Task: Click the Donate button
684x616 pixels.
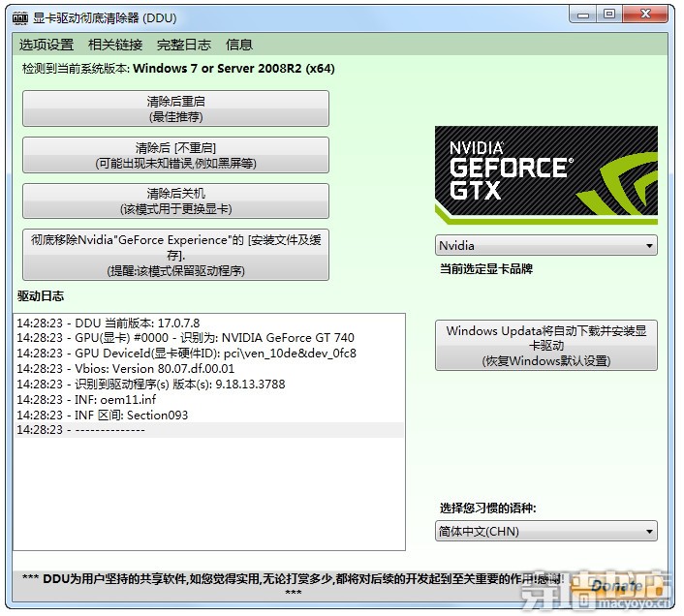Action: coord(616,586)
